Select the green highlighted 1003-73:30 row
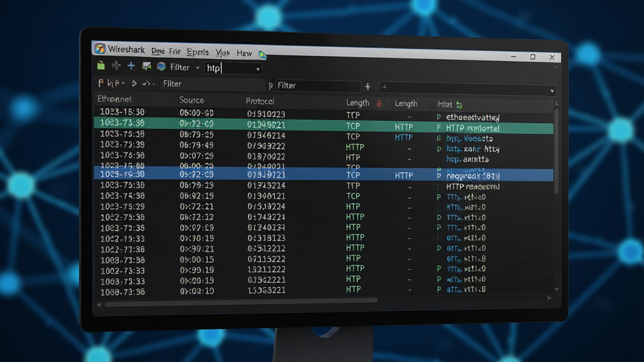644x362 pixels. pyautogui.click(x=324, y=125)
